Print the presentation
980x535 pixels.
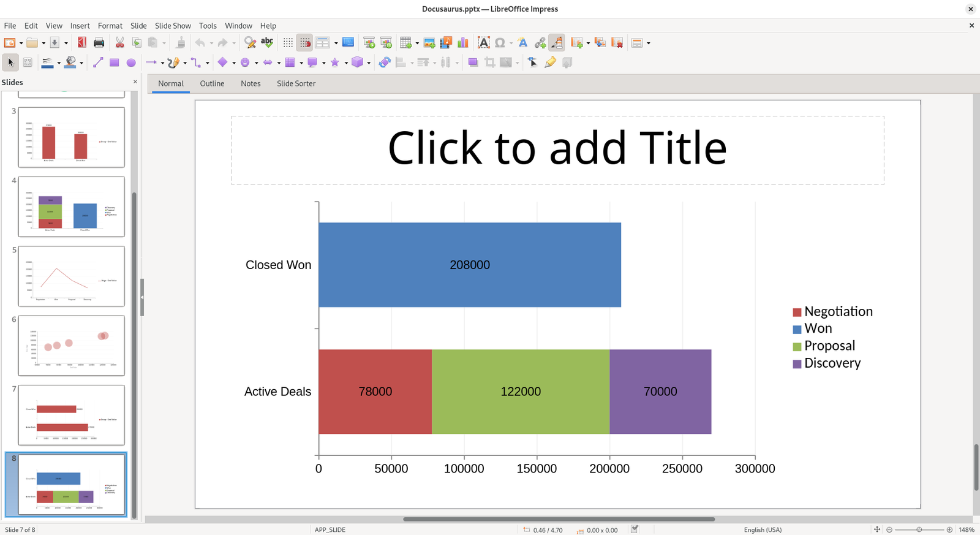point(99,42)
